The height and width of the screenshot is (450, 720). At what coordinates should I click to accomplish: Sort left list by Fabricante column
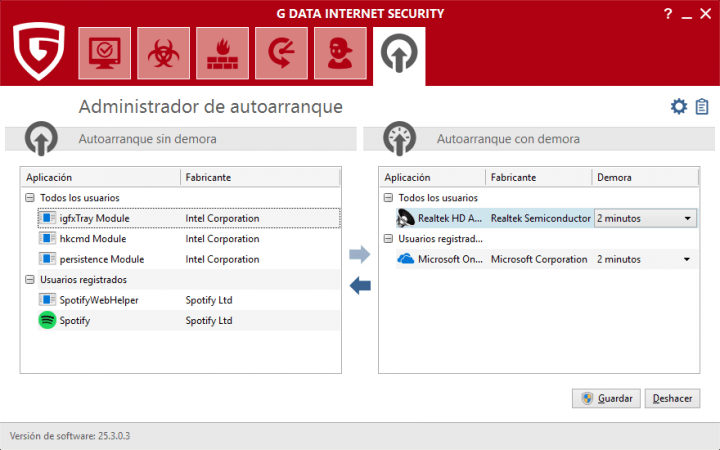pyautogui.click(x=260, y=177)
